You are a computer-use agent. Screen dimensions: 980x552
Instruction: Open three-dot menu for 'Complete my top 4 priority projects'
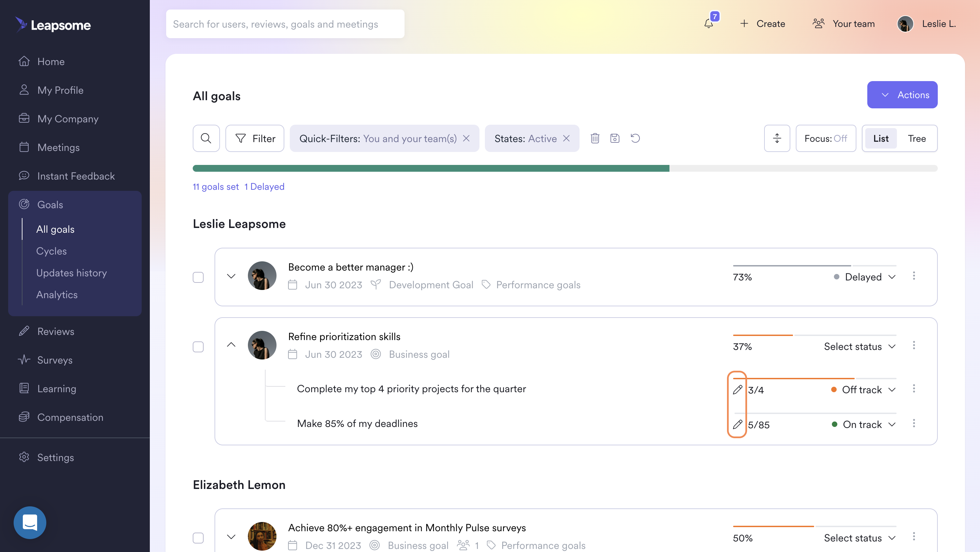coord(914,389)
